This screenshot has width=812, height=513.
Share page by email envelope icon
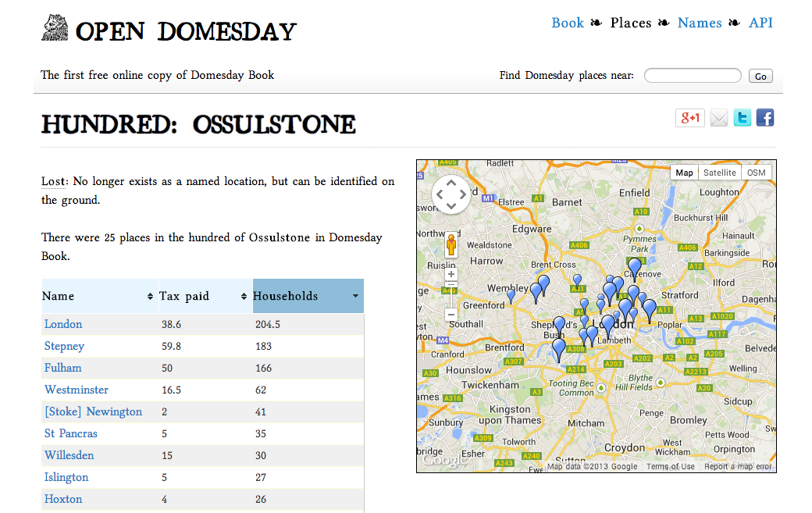point(719,118)
